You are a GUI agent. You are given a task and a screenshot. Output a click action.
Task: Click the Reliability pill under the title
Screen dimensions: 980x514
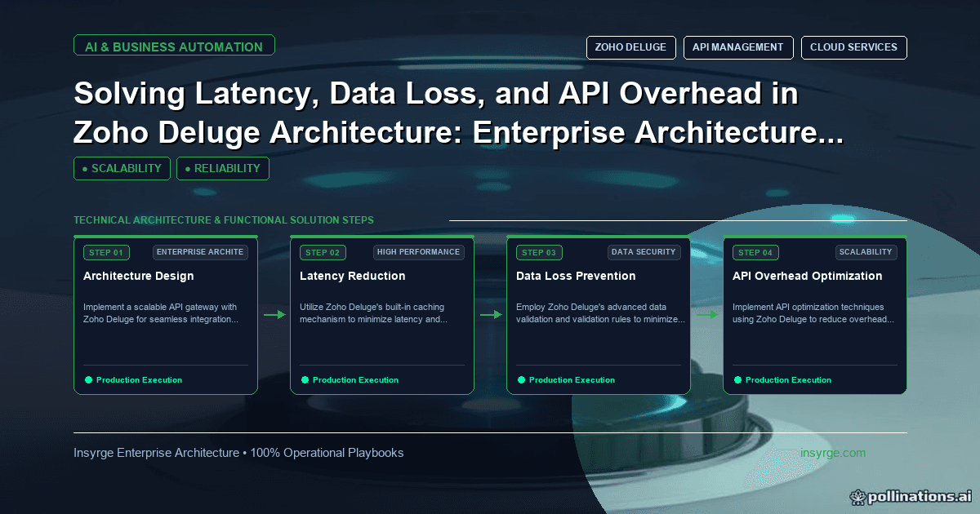pos(223,168)
